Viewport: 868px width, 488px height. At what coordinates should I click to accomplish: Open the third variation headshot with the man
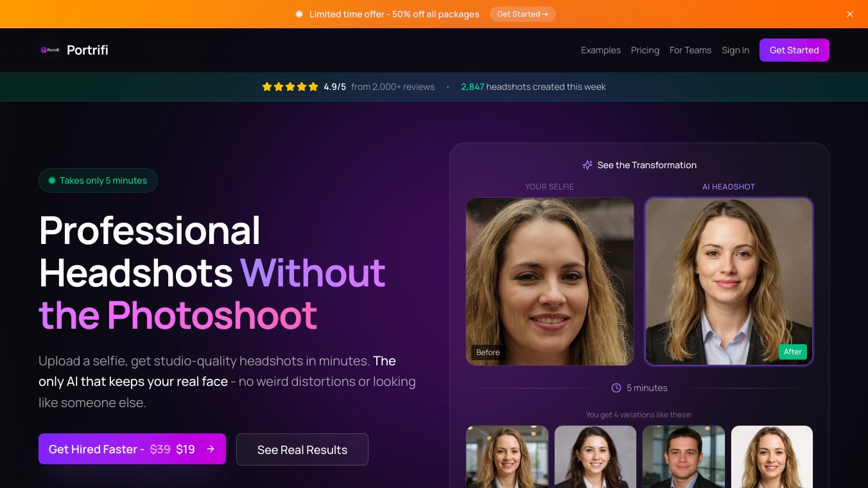coord(684,457)
